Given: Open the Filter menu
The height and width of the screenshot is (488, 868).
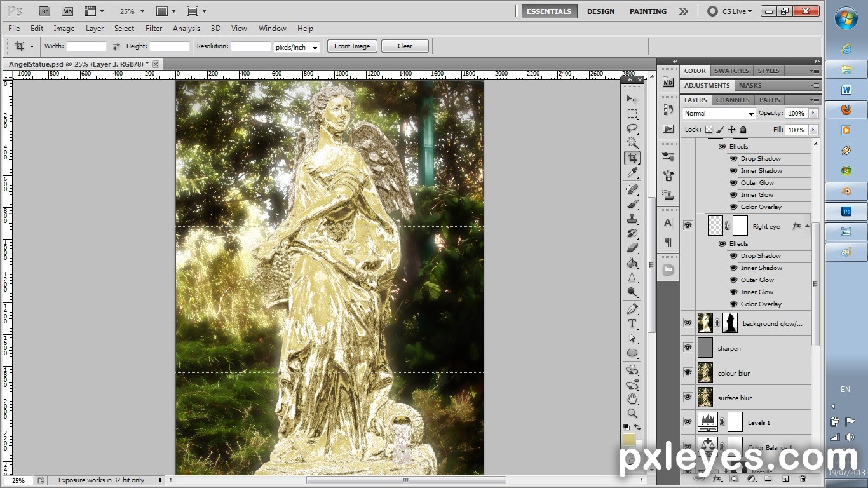Looking at the screenshot, I should 154,29.
